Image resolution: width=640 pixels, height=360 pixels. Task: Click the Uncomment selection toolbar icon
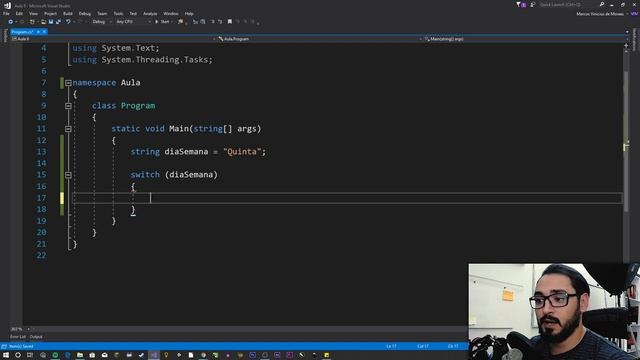(203, 22)
